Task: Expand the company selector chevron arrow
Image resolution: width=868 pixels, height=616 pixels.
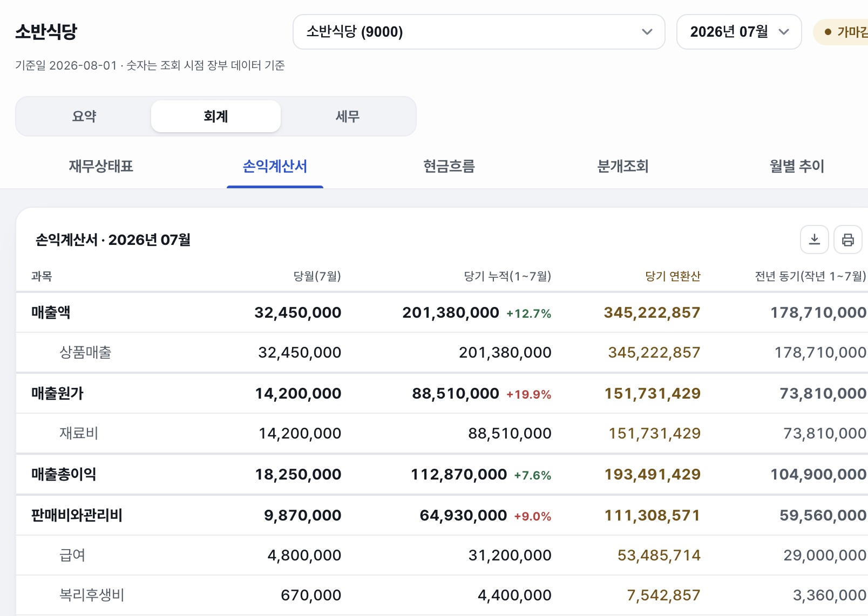Action: 647,32
